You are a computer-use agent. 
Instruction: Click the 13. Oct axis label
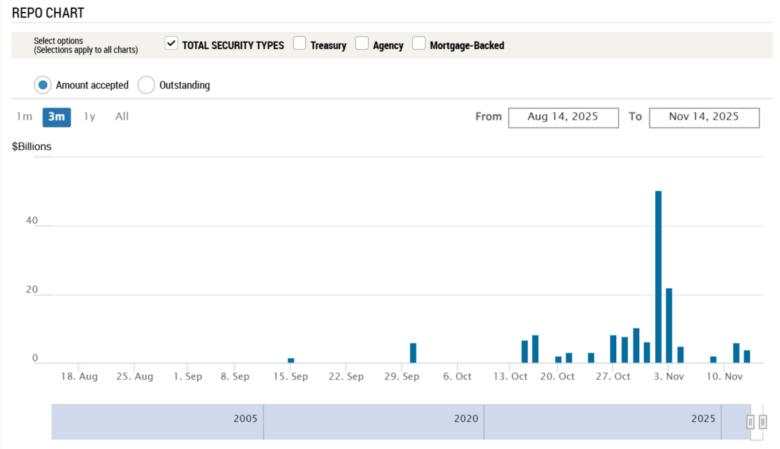pos(510,376)
